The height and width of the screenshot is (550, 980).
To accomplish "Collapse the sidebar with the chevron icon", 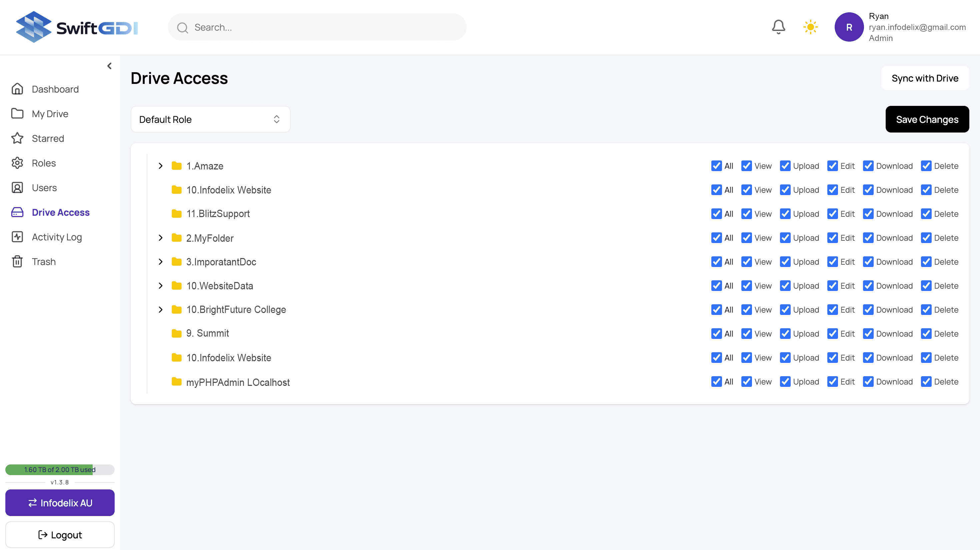I will tap(110, 66).
